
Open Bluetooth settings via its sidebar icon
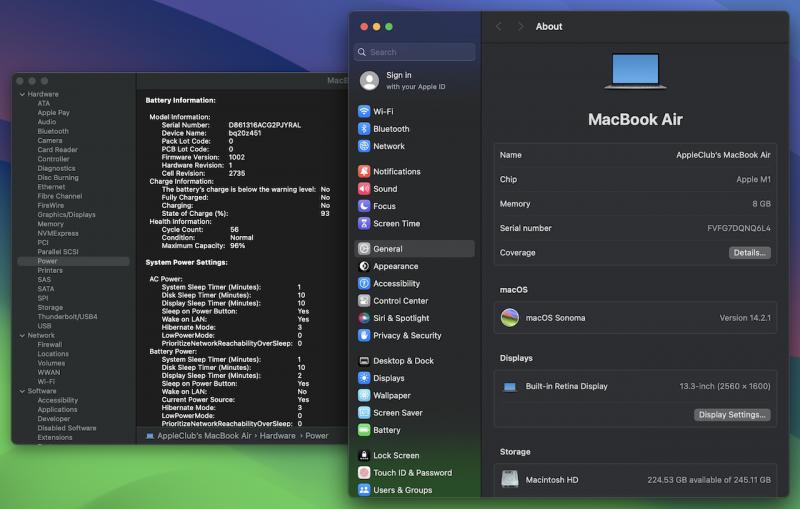(365, 129)
